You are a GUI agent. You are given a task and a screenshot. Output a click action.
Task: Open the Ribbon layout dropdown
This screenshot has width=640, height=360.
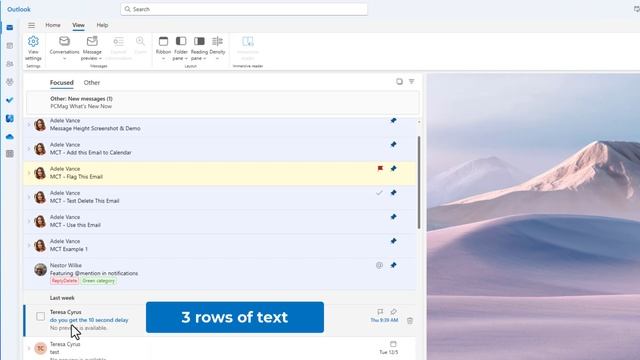point(163,48)
